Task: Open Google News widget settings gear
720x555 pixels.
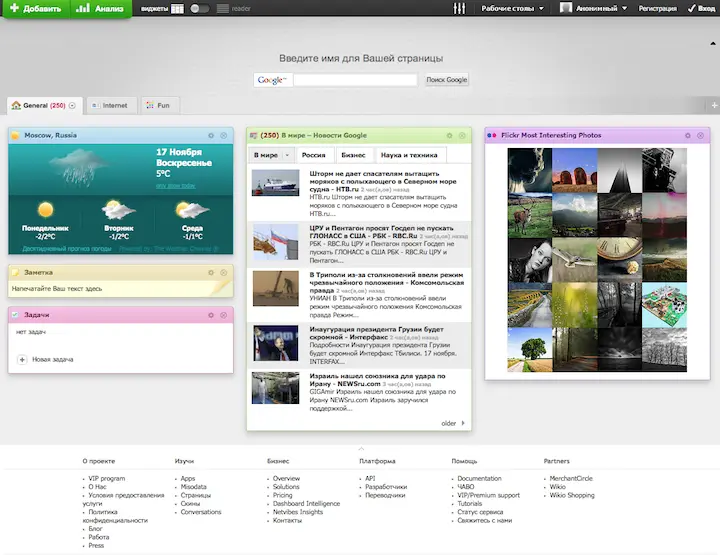Action: pos(450,135)
